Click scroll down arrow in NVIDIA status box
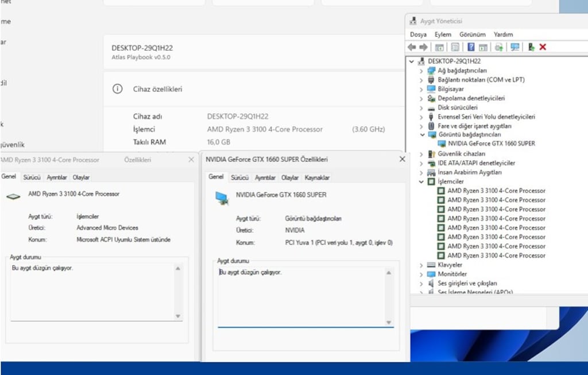588x375 pixels. point(389,322)
